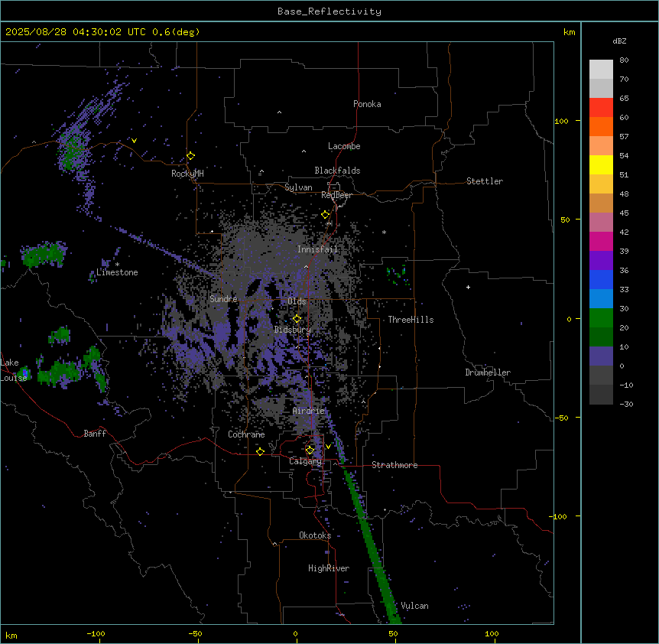This screenshot has width=659, height=644.
Task: Click the -50 tick on the right axis
Action: click(561, 418)
